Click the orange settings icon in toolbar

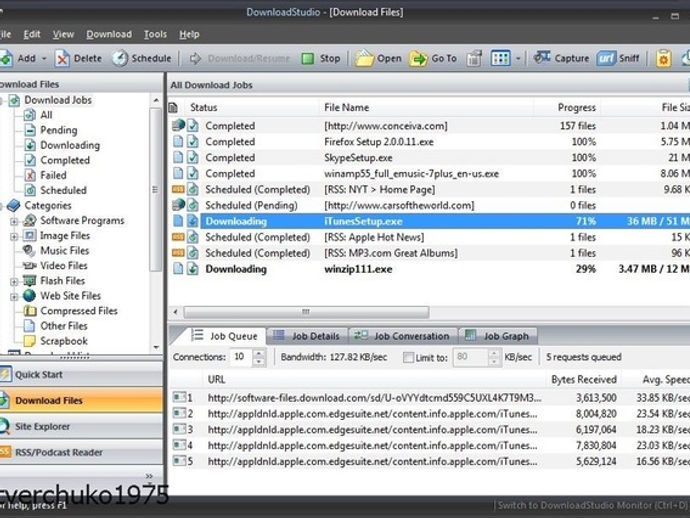coord(664,58)
